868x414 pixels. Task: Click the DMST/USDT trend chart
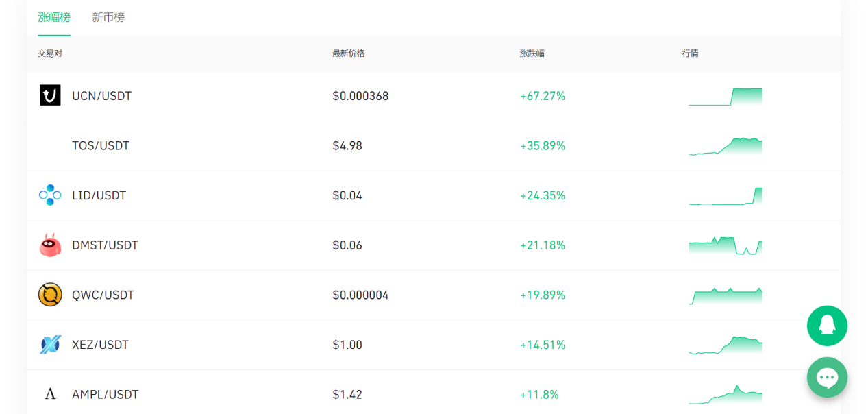pos(726,245)
